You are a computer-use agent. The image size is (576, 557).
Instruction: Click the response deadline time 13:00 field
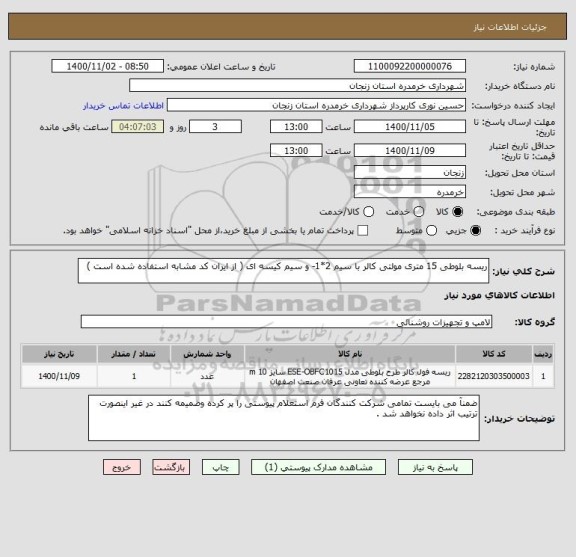click(x=296, y=127)
